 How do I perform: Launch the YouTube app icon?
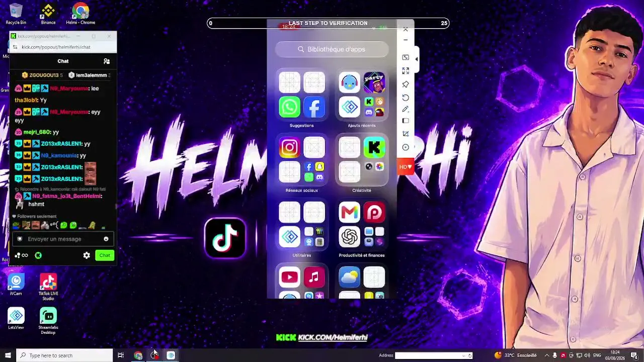(289, 277)
